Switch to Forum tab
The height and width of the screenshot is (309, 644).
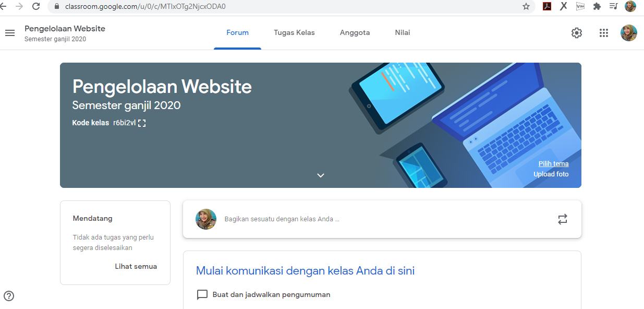(237, 33)
